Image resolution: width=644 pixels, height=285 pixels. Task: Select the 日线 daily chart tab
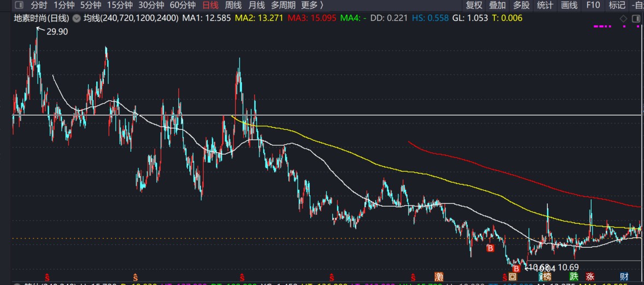click(211, 5)
